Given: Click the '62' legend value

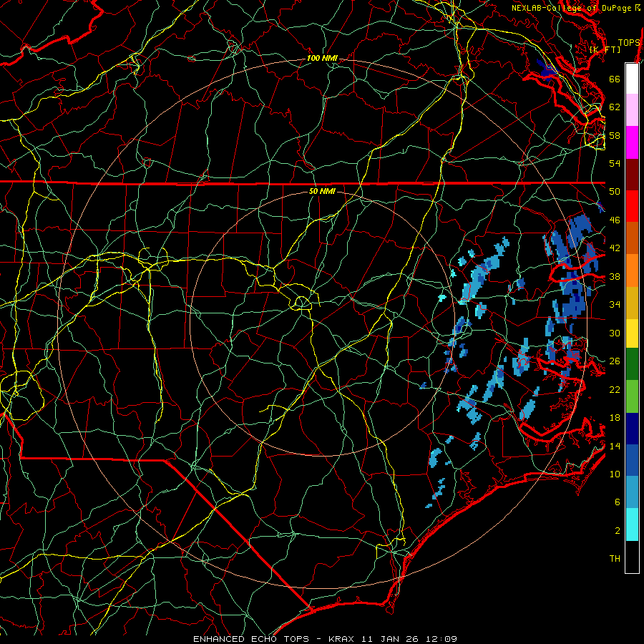Looking at the screenshot, I should [x=615, y=107].
